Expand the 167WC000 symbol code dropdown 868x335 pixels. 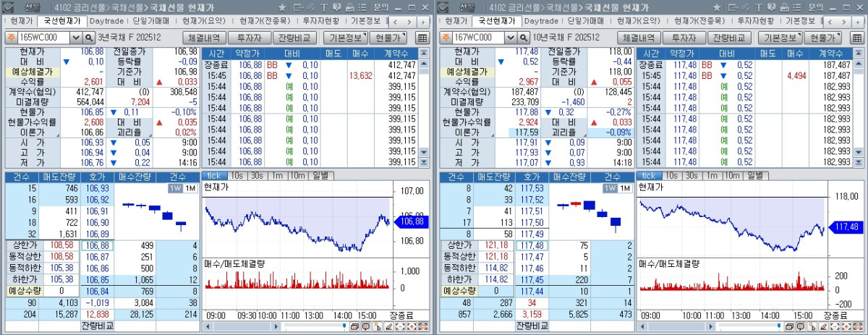pos(510,38)
